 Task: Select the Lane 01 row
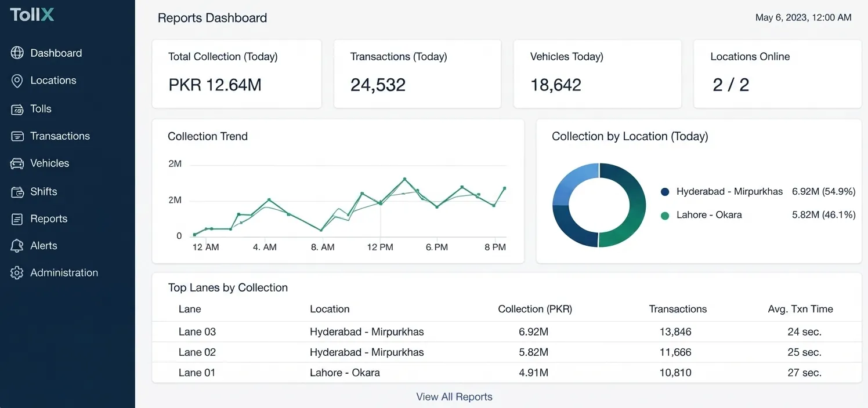point(507,373)
